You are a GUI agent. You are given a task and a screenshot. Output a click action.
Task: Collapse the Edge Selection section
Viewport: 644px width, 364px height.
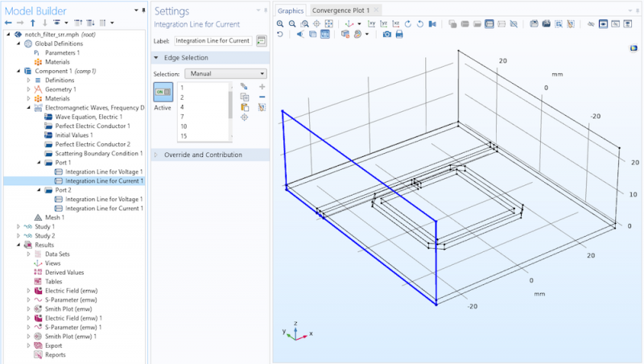click(186, 58)
